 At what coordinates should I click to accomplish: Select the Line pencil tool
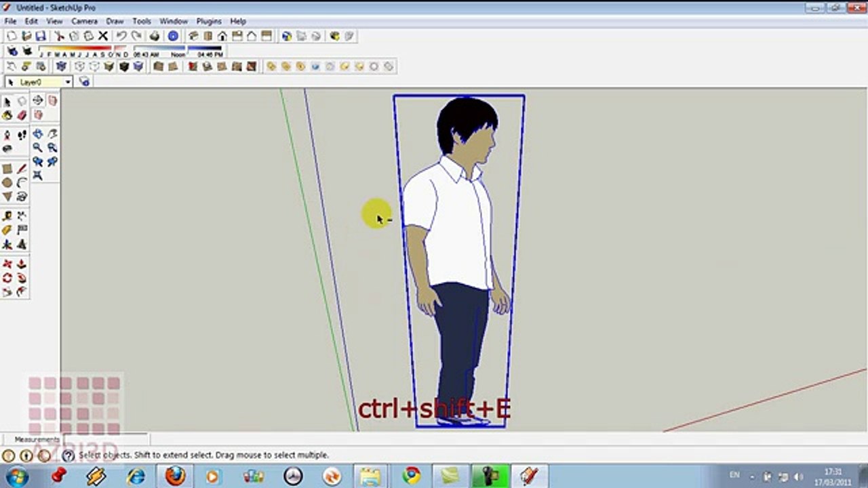click(x=22, y=169)
